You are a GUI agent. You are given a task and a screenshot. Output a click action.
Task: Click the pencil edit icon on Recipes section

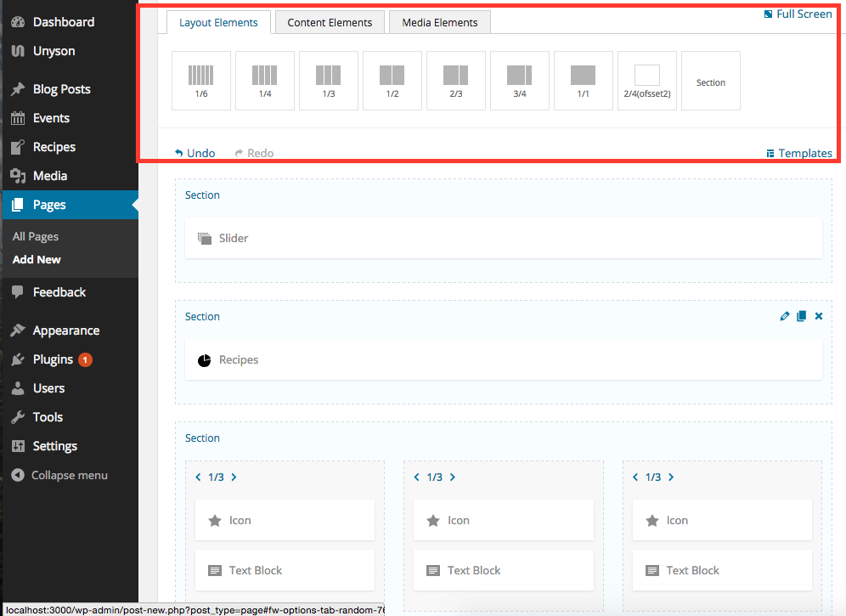[785, 316]
